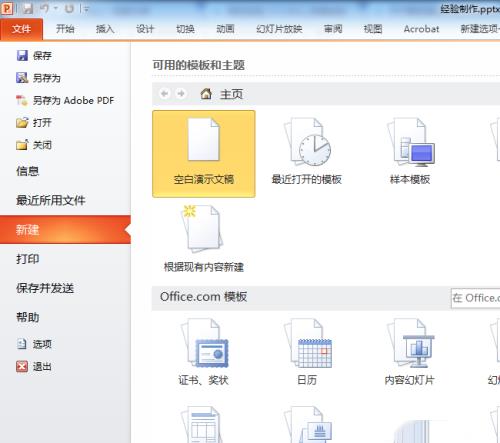Click the 另存为 icon in sidebar

(x=22, y=78)
